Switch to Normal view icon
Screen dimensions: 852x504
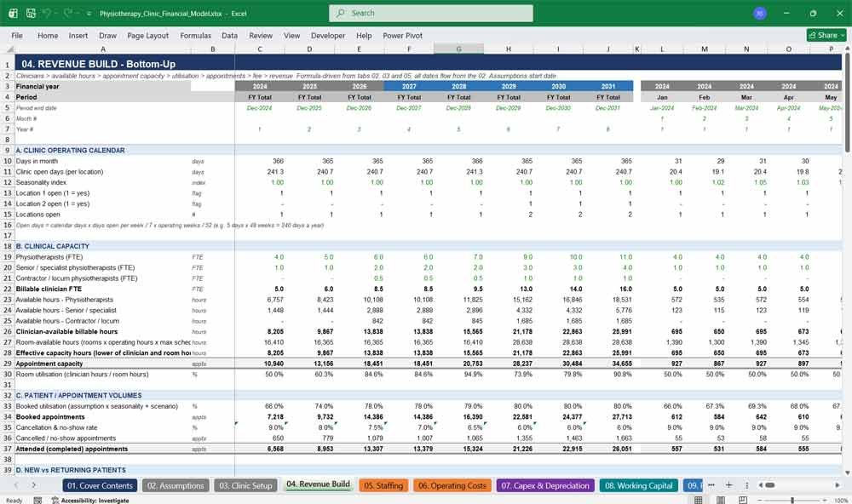coord(699,501)
